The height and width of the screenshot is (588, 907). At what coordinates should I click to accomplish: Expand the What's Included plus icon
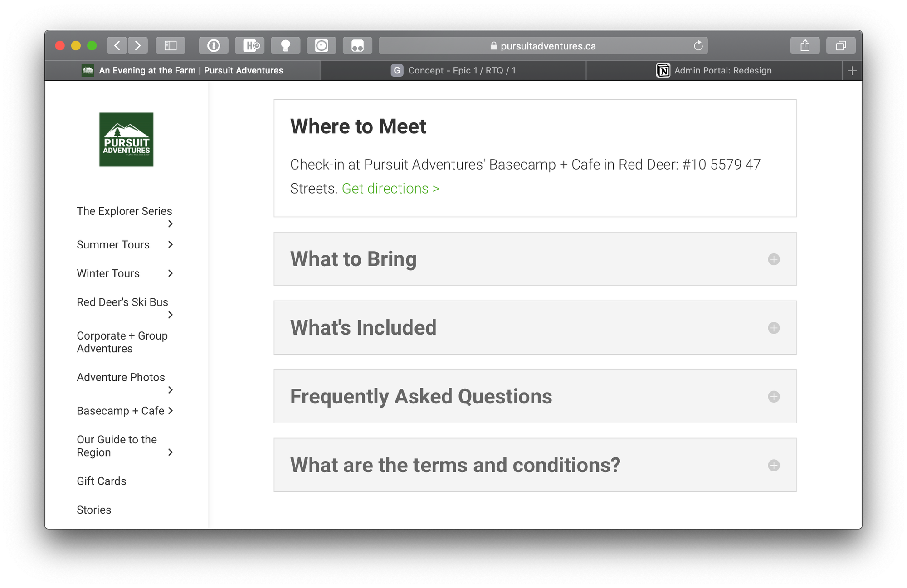point(774,328)
